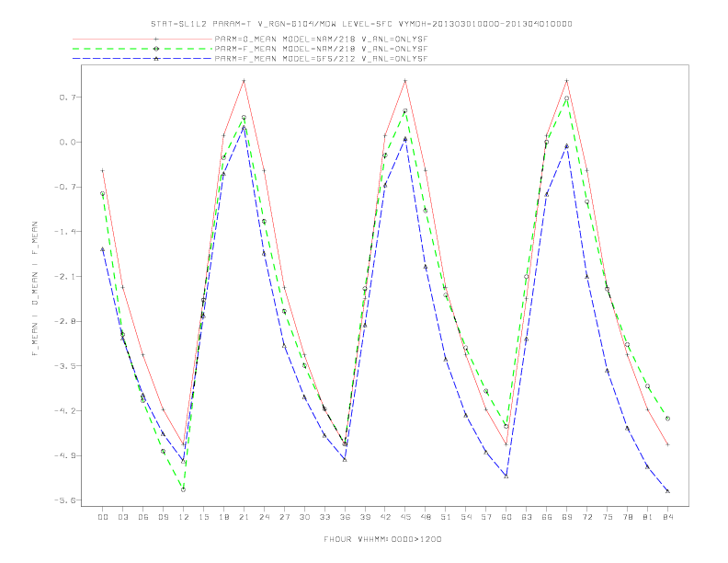This screenshot has height=563, width=728.
Task: Click the lowest green circle marker at hour 12
Action: 184,489
